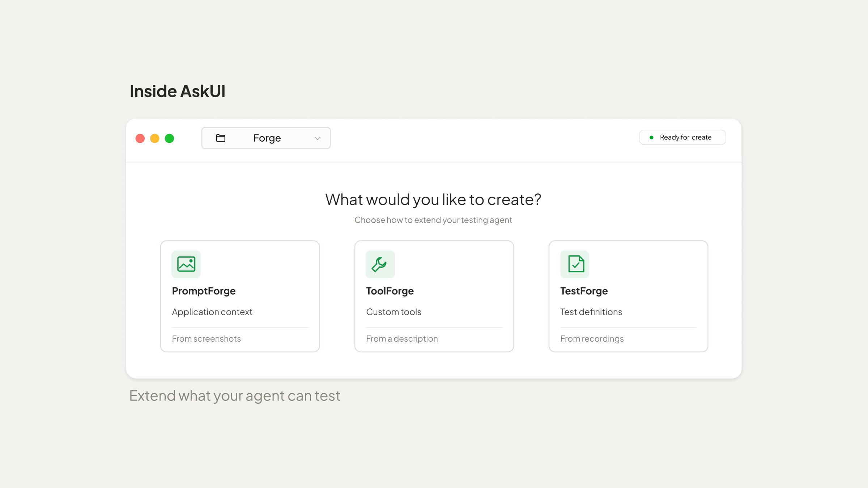Click the 'Inside AskUI' title
This screenshot has width=868, height=488.
click(x=178, y=91)
